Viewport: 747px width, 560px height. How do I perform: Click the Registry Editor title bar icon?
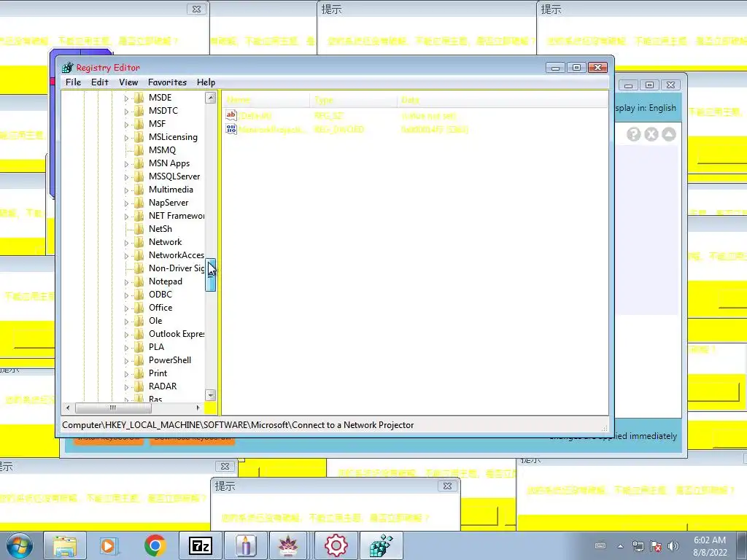coord(67,68)
